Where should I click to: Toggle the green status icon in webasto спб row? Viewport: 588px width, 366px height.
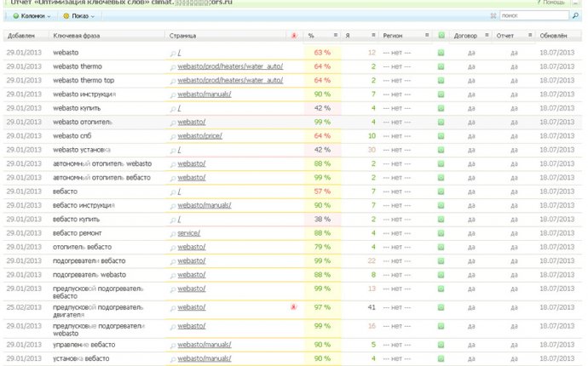441,136
